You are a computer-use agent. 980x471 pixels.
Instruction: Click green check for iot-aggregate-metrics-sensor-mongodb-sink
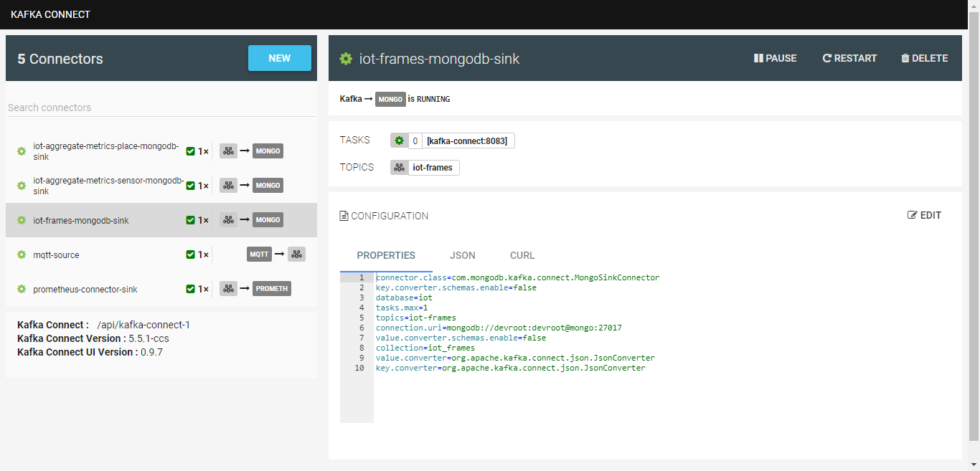(190, 186)
